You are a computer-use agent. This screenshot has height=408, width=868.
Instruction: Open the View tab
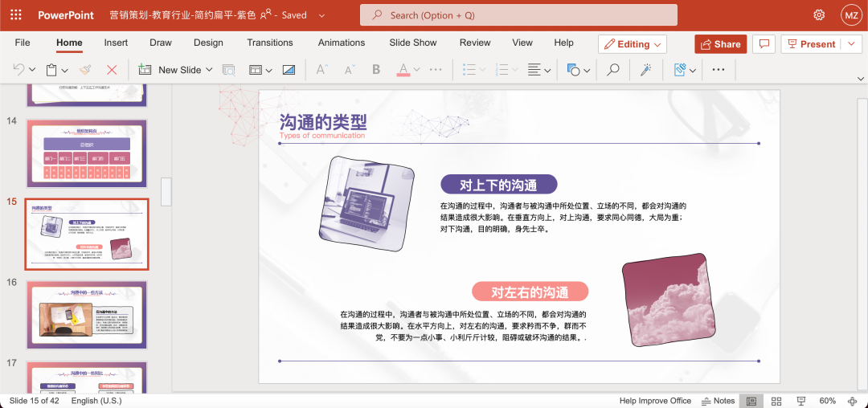click(522, 43)
